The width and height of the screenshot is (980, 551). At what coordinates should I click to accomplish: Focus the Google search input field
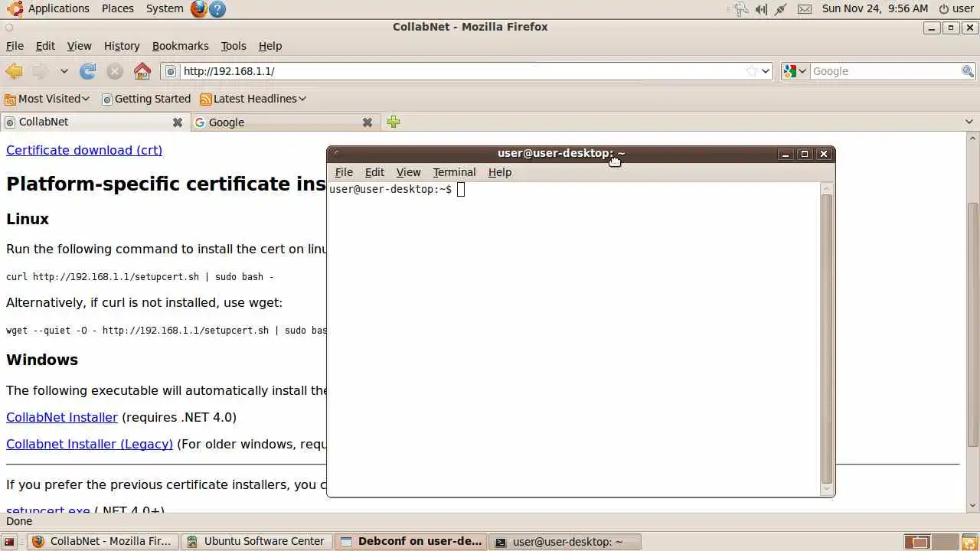coord(885,71)
